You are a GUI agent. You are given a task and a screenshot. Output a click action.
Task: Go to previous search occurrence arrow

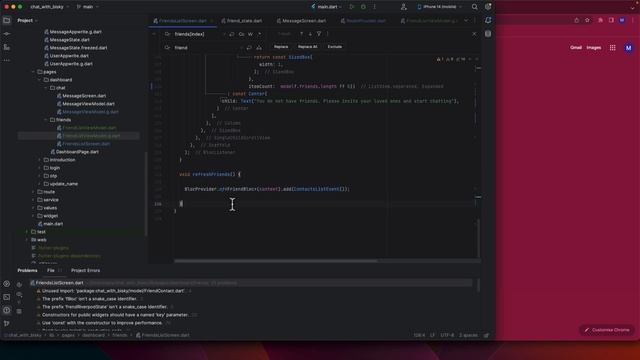tap(302, 34)
